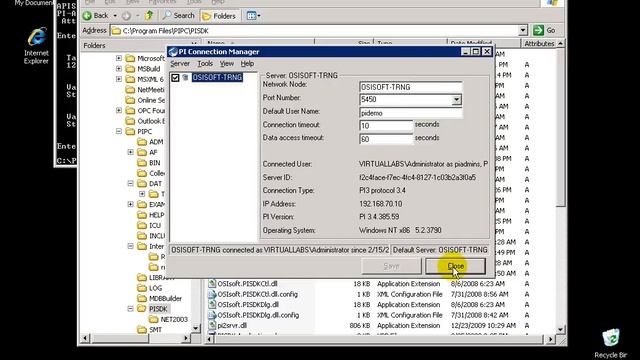
Task: Click the server icon beside OSISOFT-TRNG
Action: click(185, 78)
